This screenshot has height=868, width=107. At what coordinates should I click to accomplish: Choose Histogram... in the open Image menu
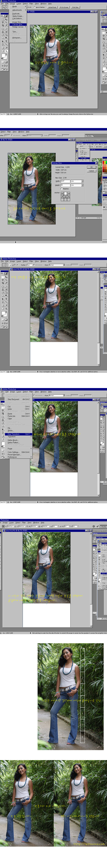[18, 38]
